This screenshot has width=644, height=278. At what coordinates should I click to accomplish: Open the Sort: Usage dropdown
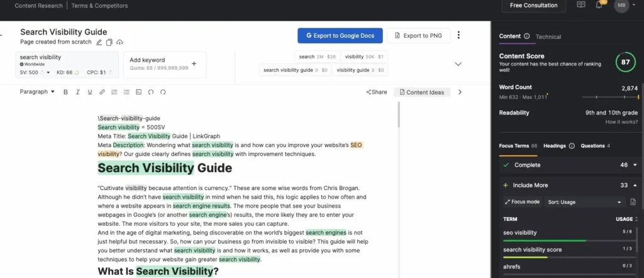pos(584,202)
